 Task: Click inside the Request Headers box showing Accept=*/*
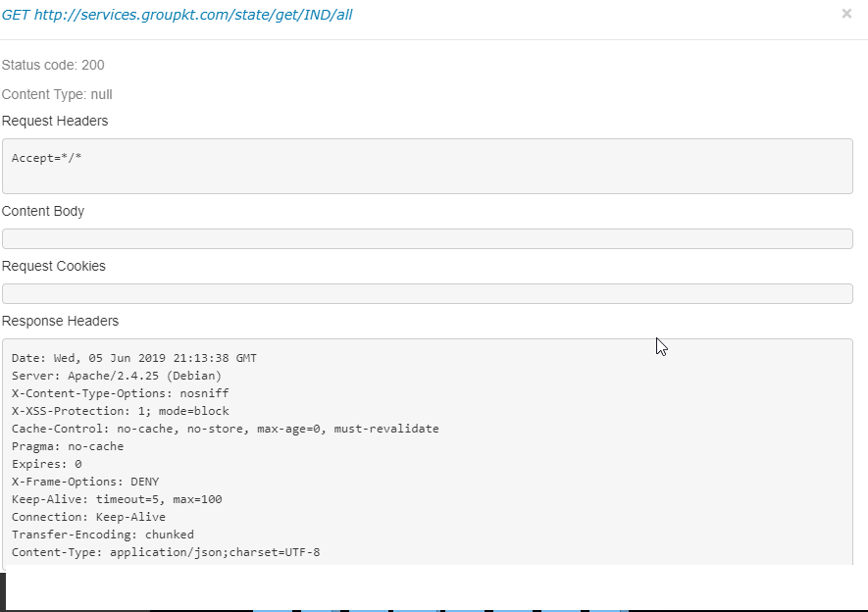pyautogui.click(x=428, y=166)
